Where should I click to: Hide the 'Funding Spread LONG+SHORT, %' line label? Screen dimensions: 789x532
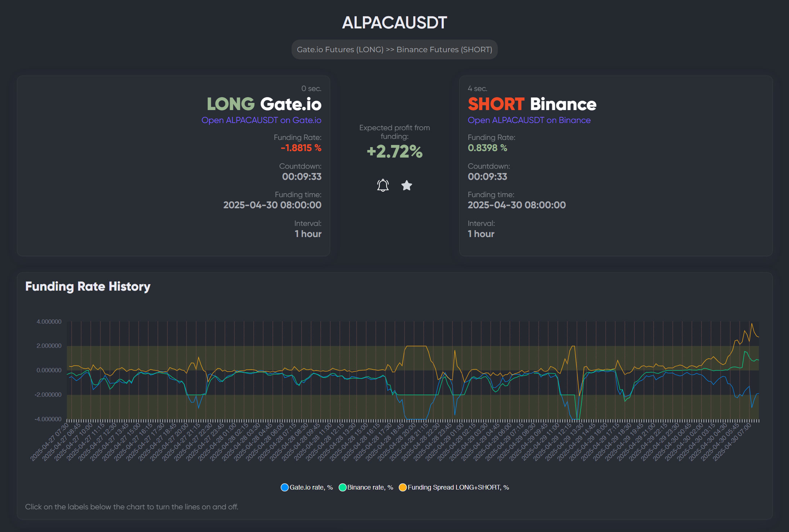click(x=458, y=487)
